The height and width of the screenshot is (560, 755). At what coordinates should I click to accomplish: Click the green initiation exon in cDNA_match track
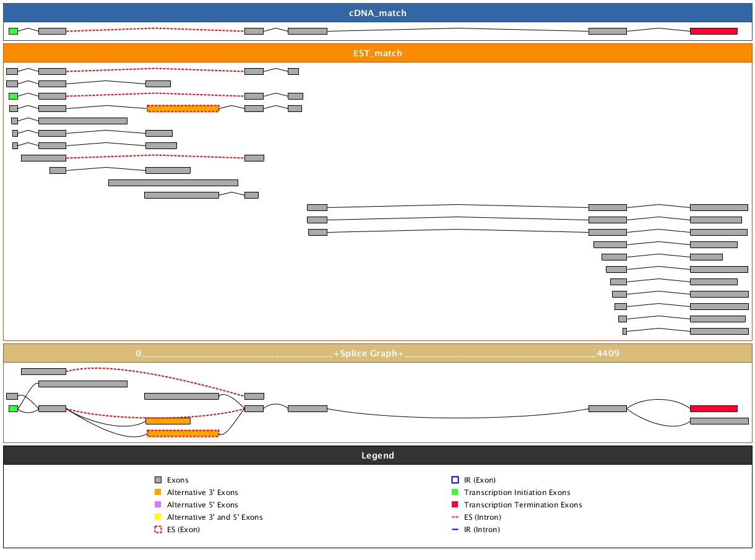pos(13,31)
